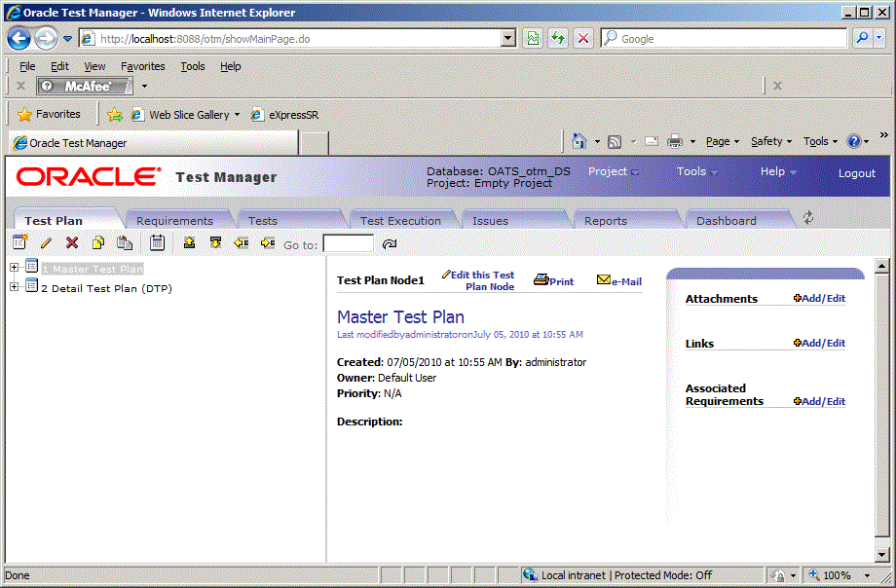Click the Copy node icon
The width and height of the screenshot is (896, 588).
point(97,243)
